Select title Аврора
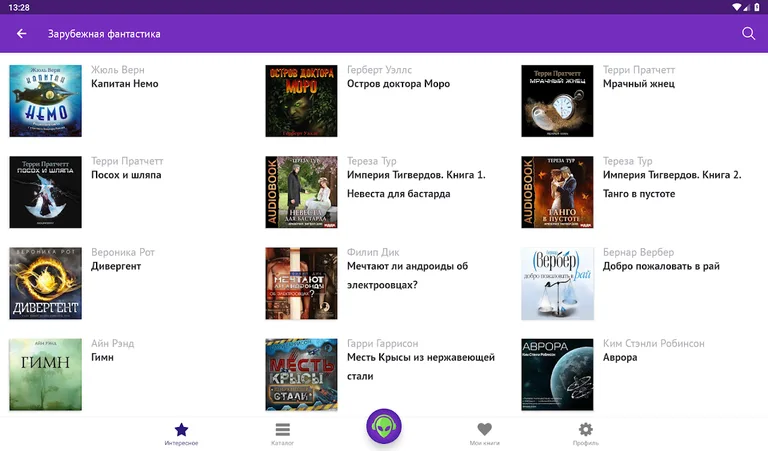768x451 pixels. [x=620, y=357]
